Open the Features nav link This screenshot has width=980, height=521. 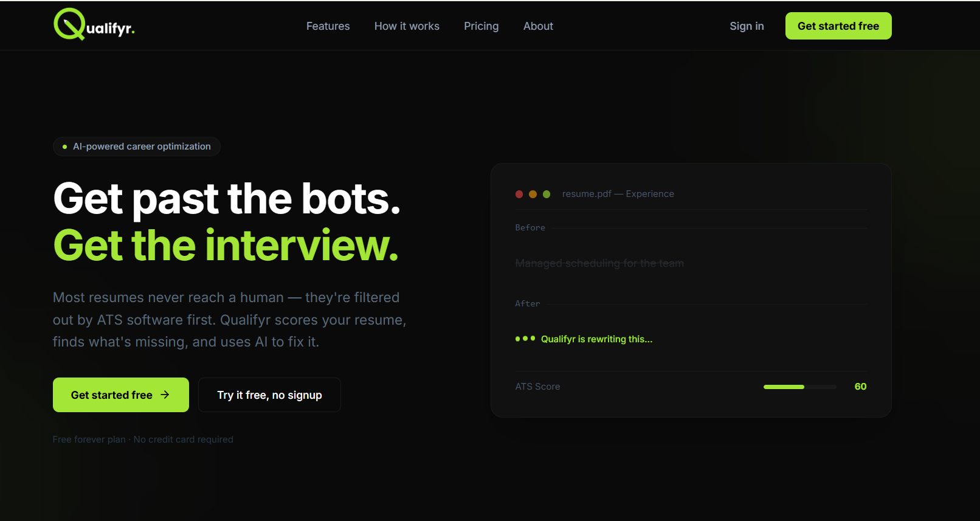click(328, 26)
